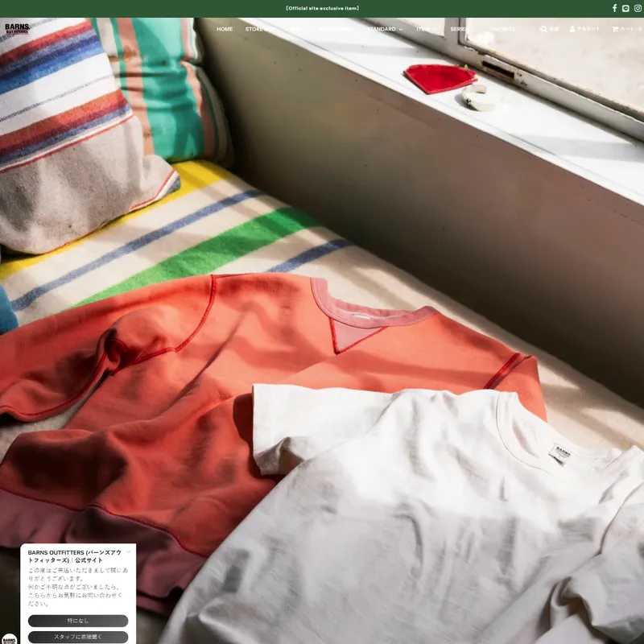Screen dimensions: 644x644
Task: Expand the STANDARD dropdown menu
Action: [x=385, y=29]
